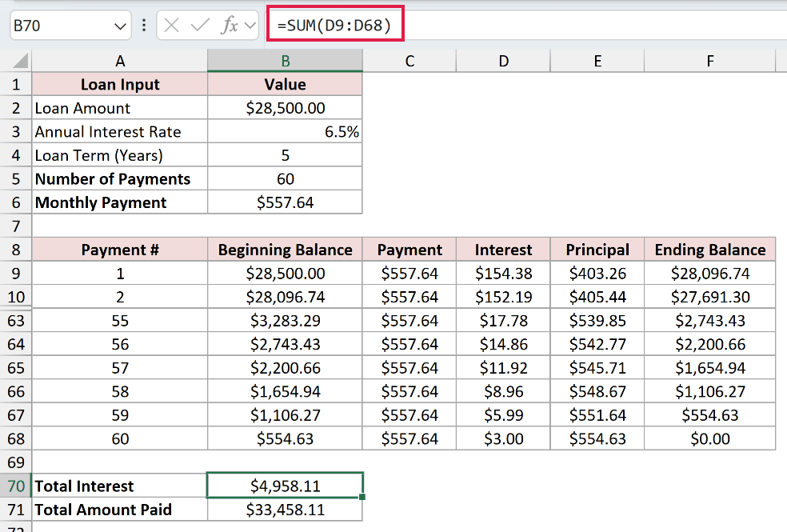Select the Monthly Payment value in B6
Image resolution: width=787 pixels, height=532 pixels.
coord(285,202)
